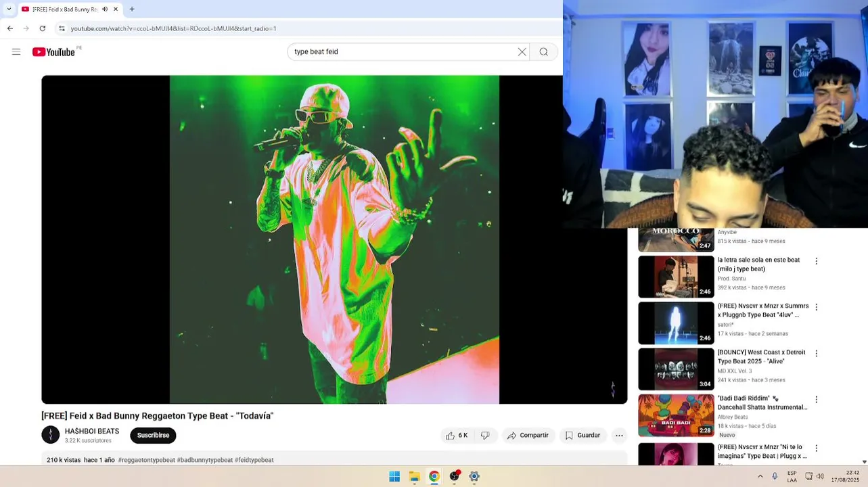868x487 pixels.
Task: Open '[BOUNCY] West Coast x Detroit' title
Action: pyautogui.click(x=761, y=357)
